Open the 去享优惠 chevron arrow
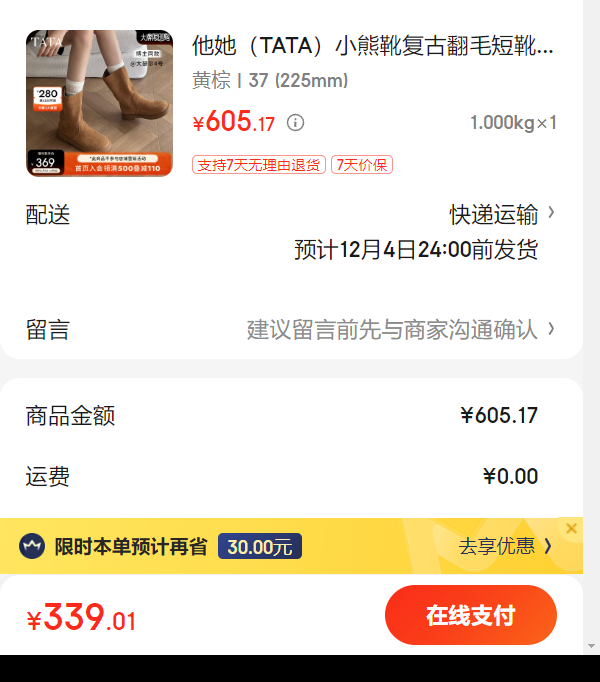This screenshot has height=682, width=600. click(548, 546)
